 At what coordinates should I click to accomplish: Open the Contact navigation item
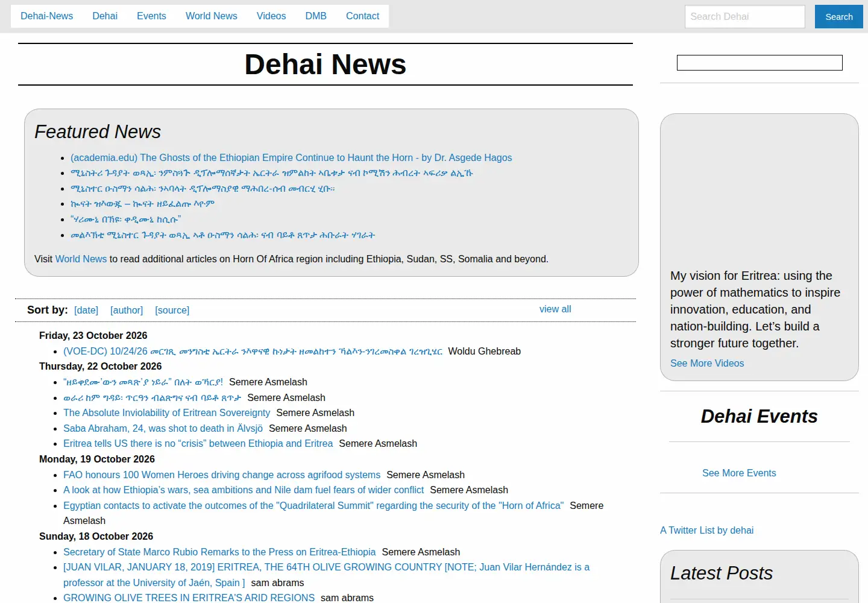coord(363,16)
